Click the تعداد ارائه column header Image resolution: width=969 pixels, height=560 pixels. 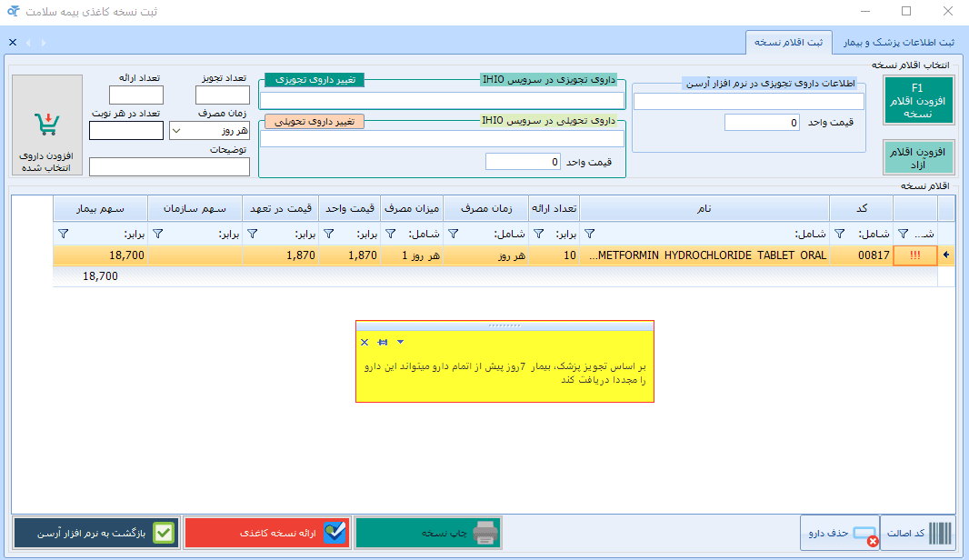tap(554, 208)
